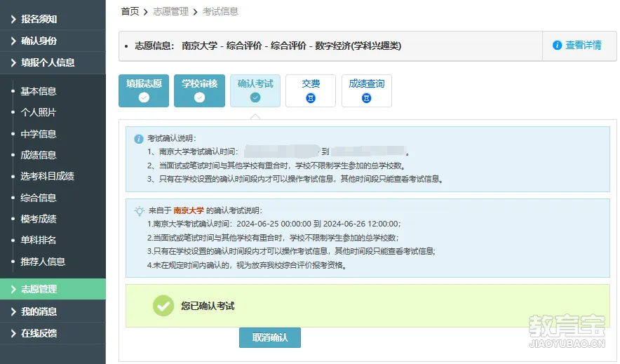Switch to the 成绩查询 step tab
Viewport: 620px width, 364px height.
point(367,91)
